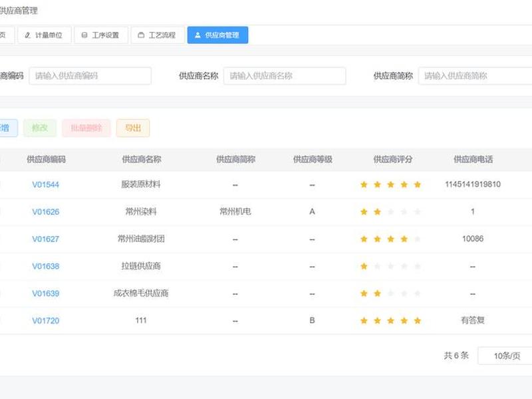The height and width of the screenshot is (399, 532).
Task: Open supplier code V01544 link
Action: click(x=45, y=185)
